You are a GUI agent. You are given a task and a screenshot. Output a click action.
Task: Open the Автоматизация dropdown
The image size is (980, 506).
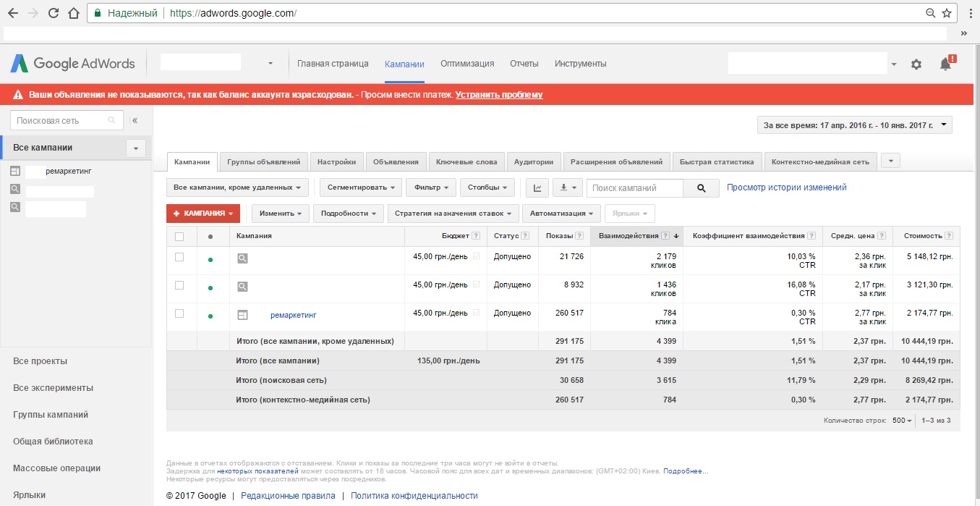(562, 214)
